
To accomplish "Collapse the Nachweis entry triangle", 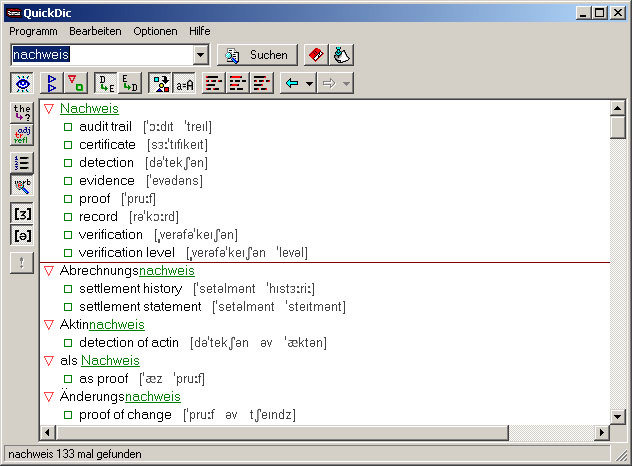I will coord(49,109).
